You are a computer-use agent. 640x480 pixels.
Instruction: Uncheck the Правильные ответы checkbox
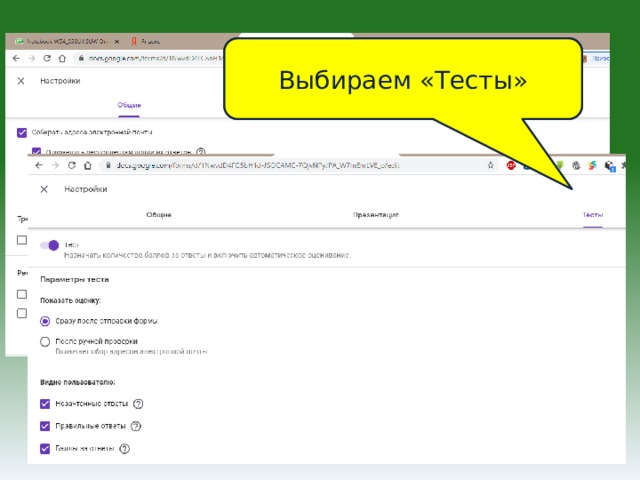[x=45, y=426]
